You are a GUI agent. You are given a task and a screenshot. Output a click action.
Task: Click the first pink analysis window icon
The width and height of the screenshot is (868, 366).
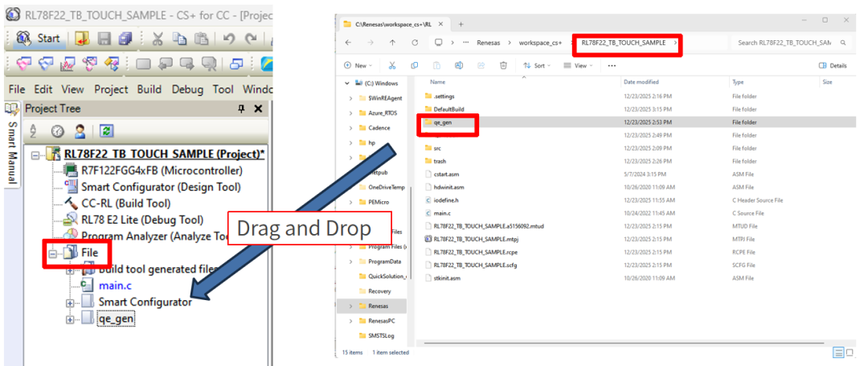point(23,64)
